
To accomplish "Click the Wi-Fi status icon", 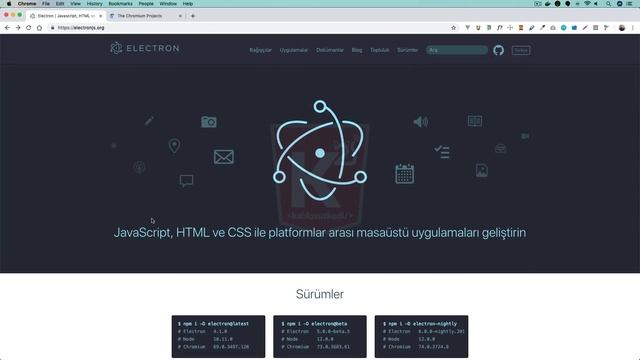I will [x=587, y=4].
